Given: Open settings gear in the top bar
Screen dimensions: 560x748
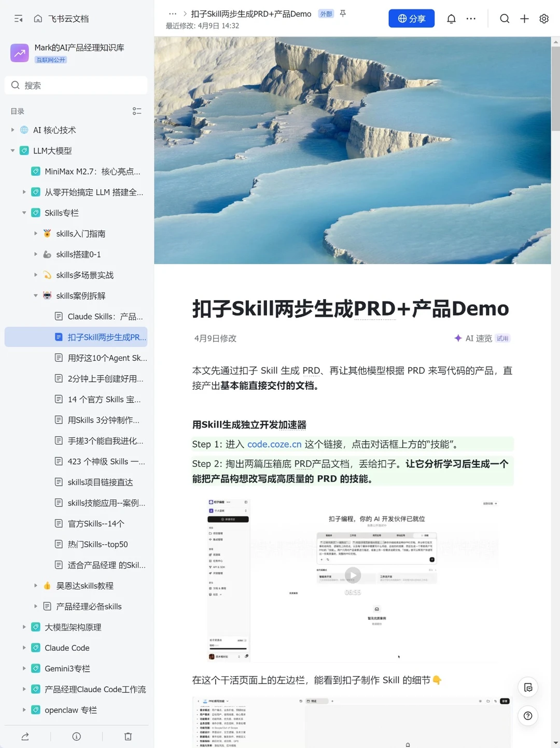Looking at the screenshot, I should 544,19.
